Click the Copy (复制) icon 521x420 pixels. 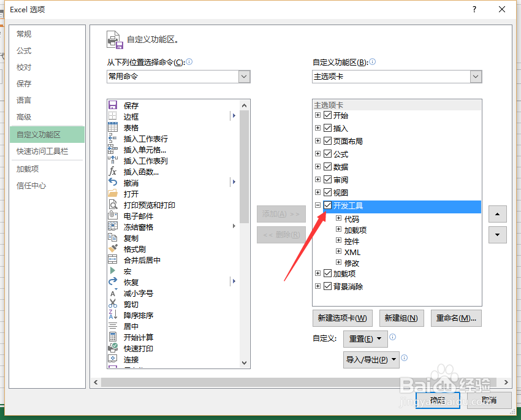pyautogui.click(x=113, y=237)
